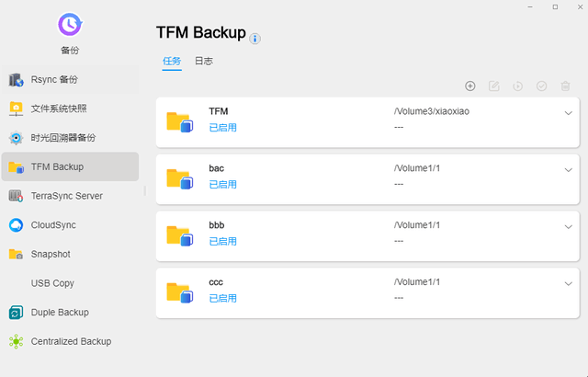The height and width of the screenshot is (377, 588).
Task: Expand the ccc task chevron
Action: [x=568, y=284]
